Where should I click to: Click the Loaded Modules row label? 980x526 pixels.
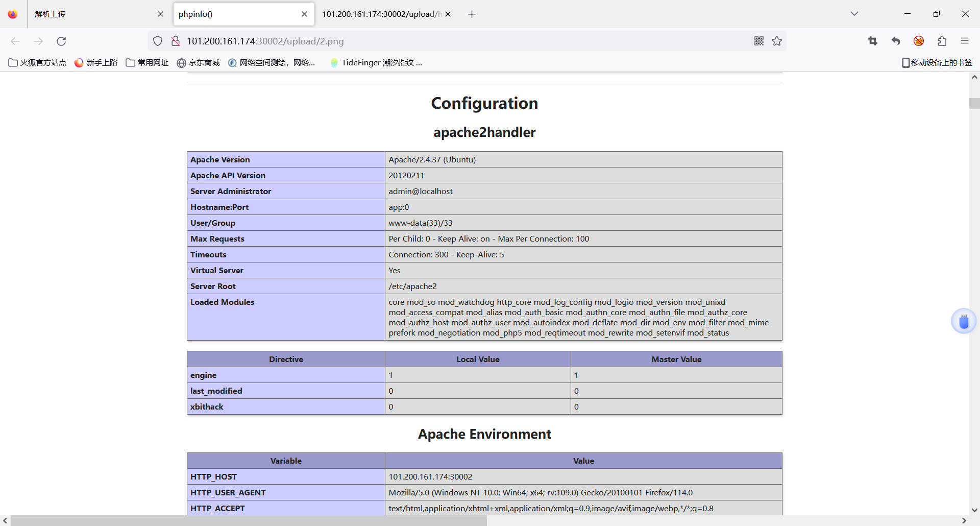click(x=222, y=302)
